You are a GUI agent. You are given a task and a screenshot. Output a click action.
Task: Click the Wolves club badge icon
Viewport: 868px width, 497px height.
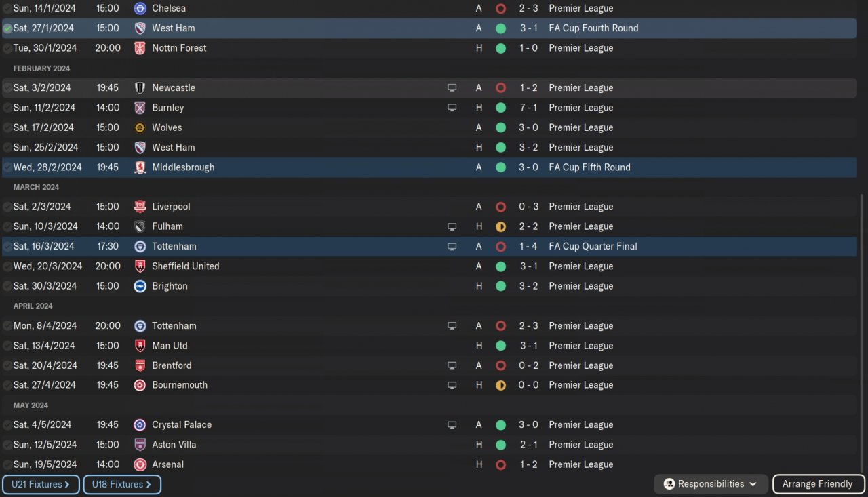(140, 127)
